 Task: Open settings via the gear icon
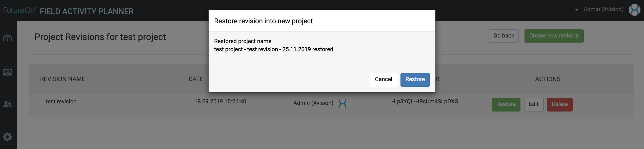tap(8, 137)
